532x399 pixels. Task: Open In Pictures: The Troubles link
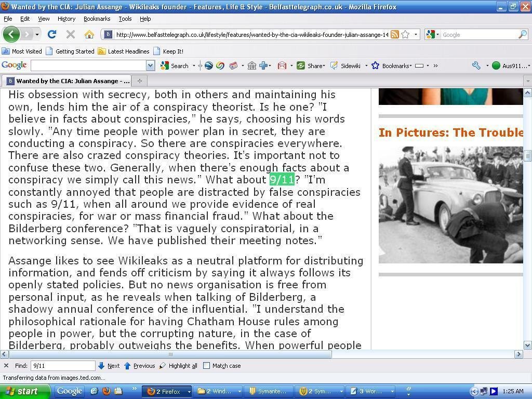(451, 132)
